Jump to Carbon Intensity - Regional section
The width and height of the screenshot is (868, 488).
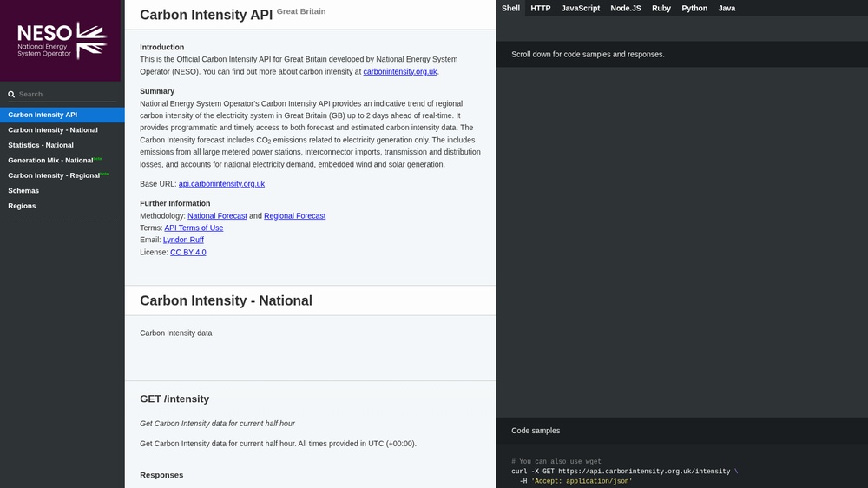[62, 175]
